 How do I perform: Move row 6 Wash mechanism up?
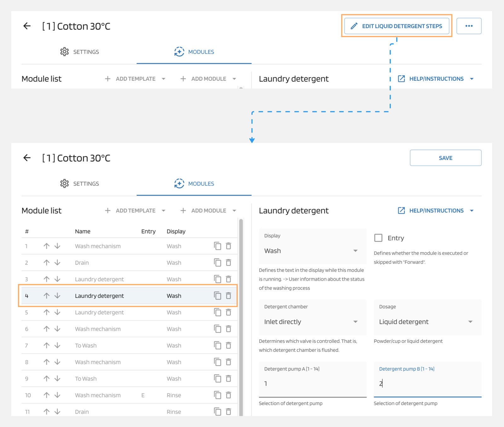[47, 329]
